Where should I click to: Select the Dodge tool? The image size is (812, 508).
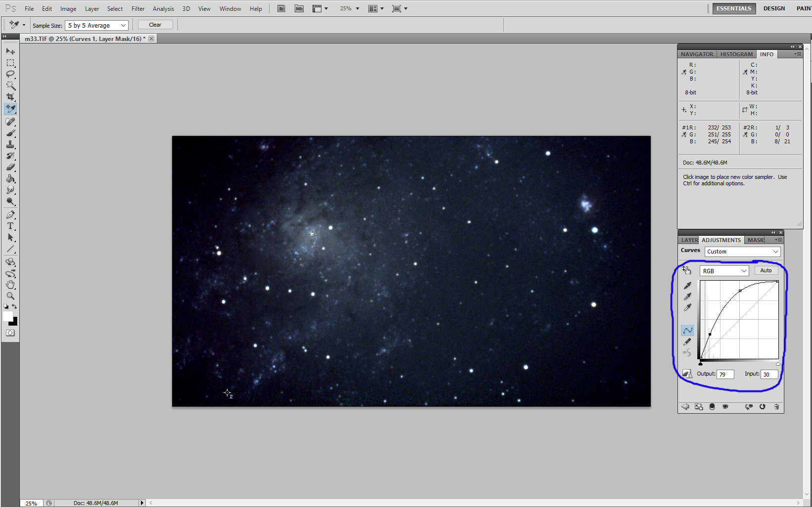10,201
